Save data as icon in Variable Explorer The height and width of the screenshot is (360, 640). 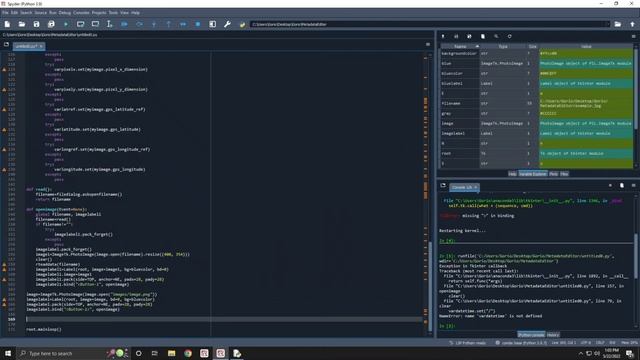469,36
